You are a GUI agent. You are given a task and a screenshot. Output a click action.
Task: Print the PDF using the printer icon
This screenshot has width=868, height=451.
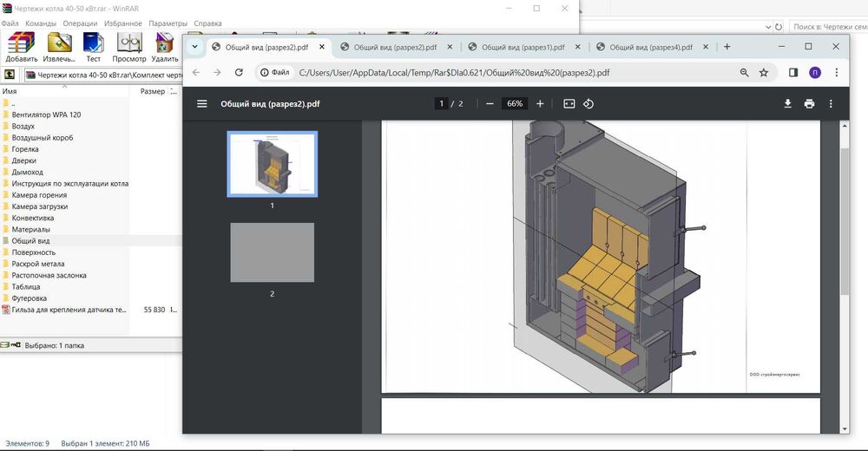tap(809, 103)
